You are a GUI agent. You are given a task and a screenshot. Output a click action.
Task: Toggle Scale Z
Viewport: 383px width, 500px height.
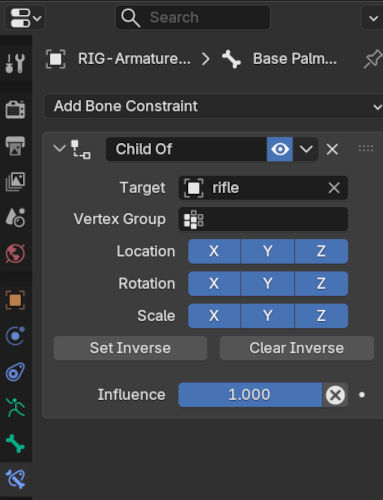(321, 316)
